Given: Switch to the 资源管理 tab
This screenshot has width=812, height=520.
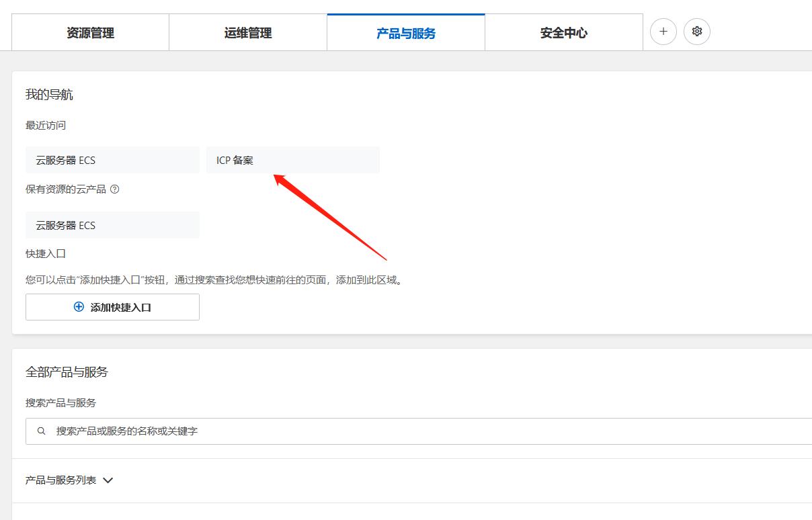Looking at the screenshot, I should click(x=90, y=32).
